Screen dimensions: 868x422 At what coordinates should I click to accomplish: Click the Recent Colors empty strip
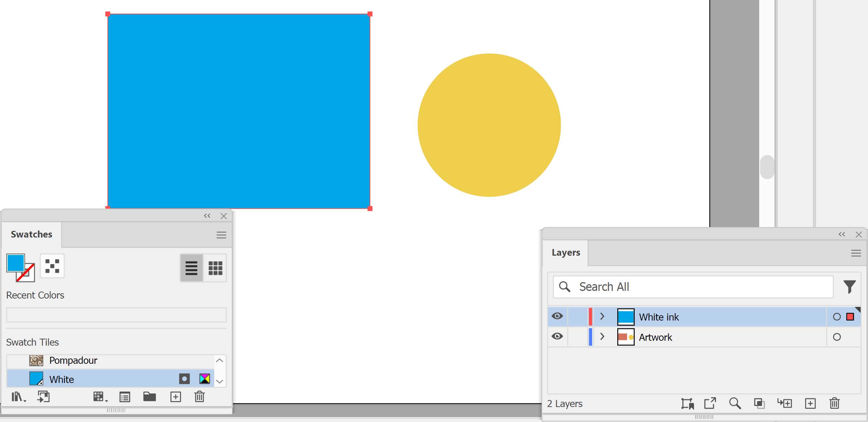[x=116, y=315]
